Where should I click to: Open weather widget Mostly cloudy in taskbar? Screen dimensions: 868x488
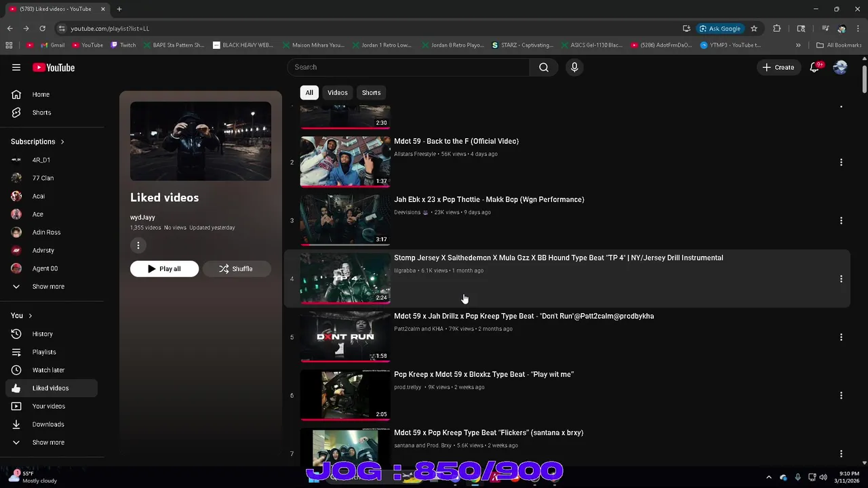click(34, 477)
